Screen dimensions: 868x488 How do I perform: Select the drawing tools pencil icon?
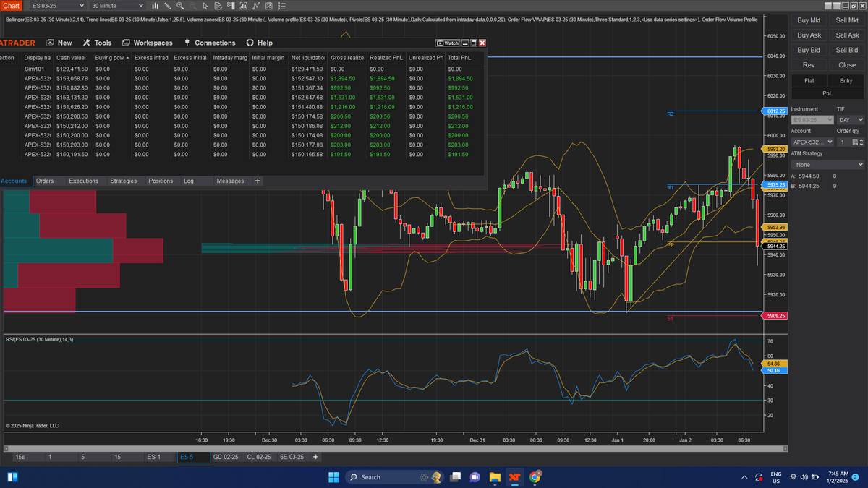[168, 6]
